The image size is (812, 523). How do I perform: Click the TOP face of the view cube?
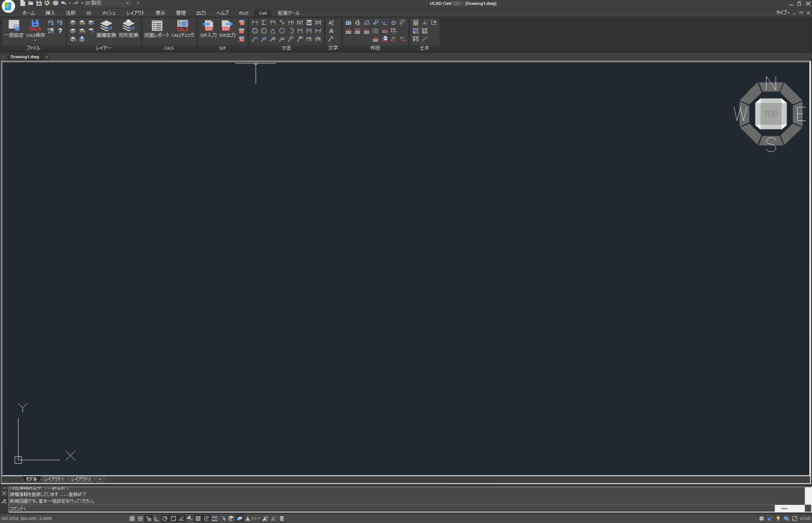tap(771, 114)
